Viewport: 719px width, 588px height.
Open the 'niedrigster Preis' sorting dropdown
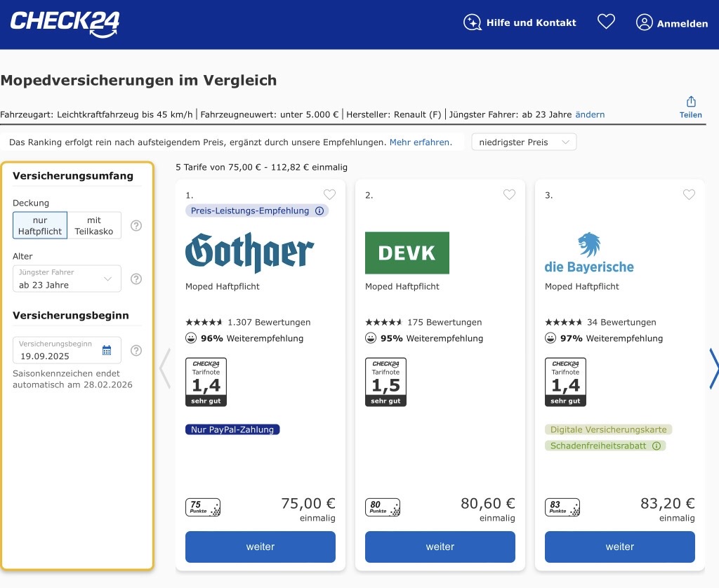point(524,142)
